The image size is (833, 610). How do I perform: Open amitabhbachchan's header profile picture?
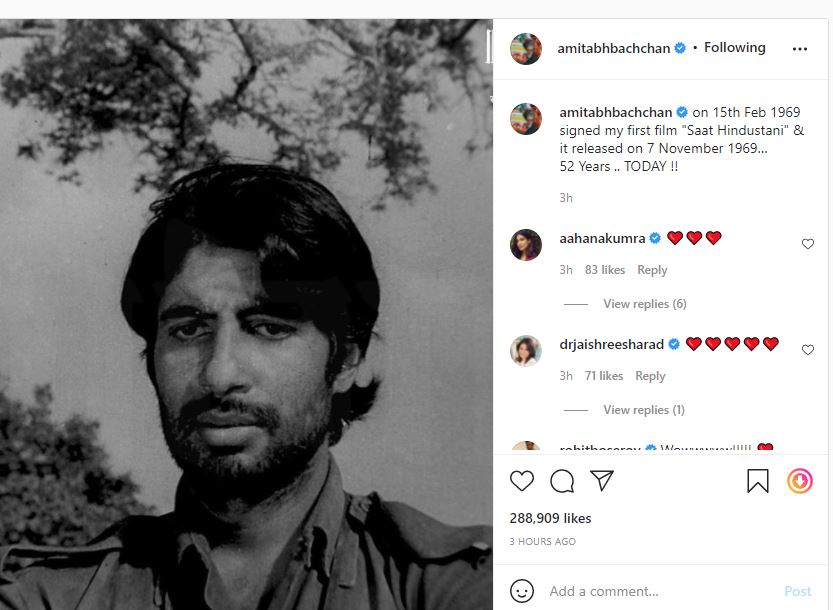[x=526, y=48]
